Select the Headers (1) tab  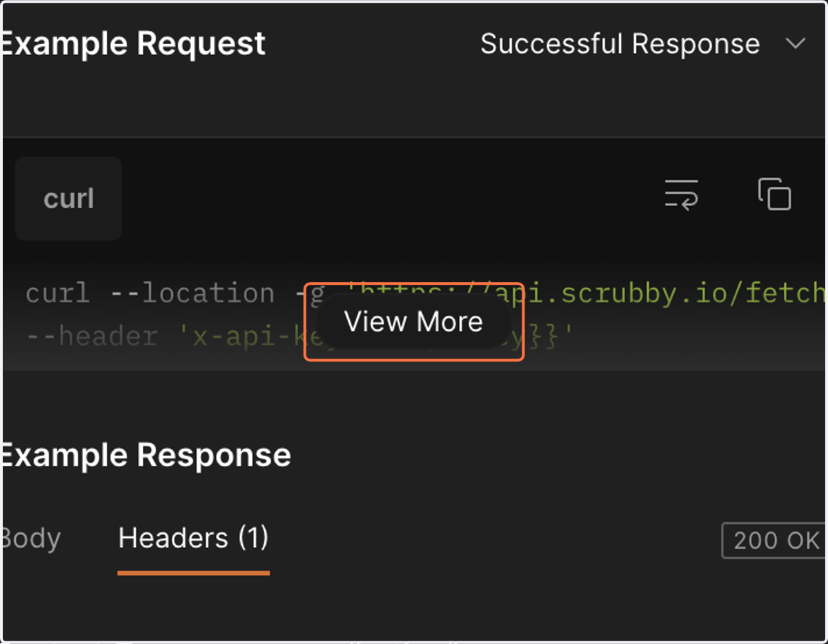click(x=193, y=538)
